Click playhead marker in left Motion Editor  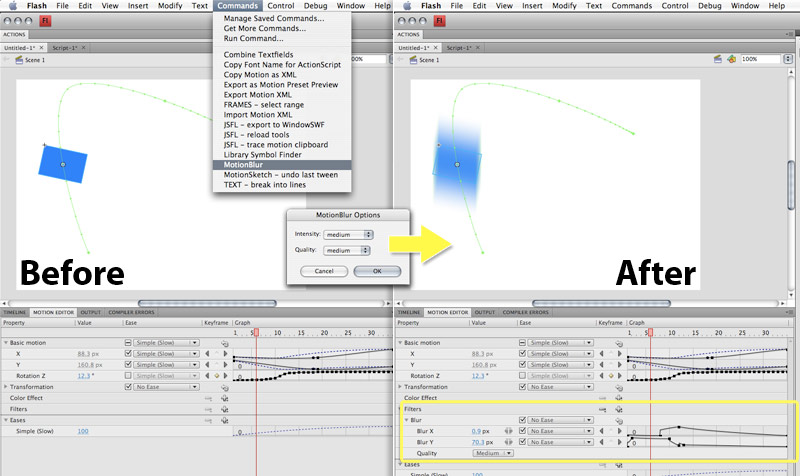coord(256,333)
